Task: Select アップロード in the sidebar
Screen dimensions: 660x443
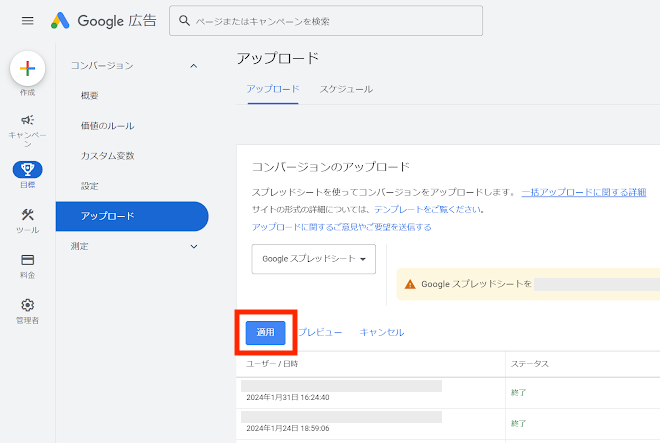Action: [x=132, y=216]
